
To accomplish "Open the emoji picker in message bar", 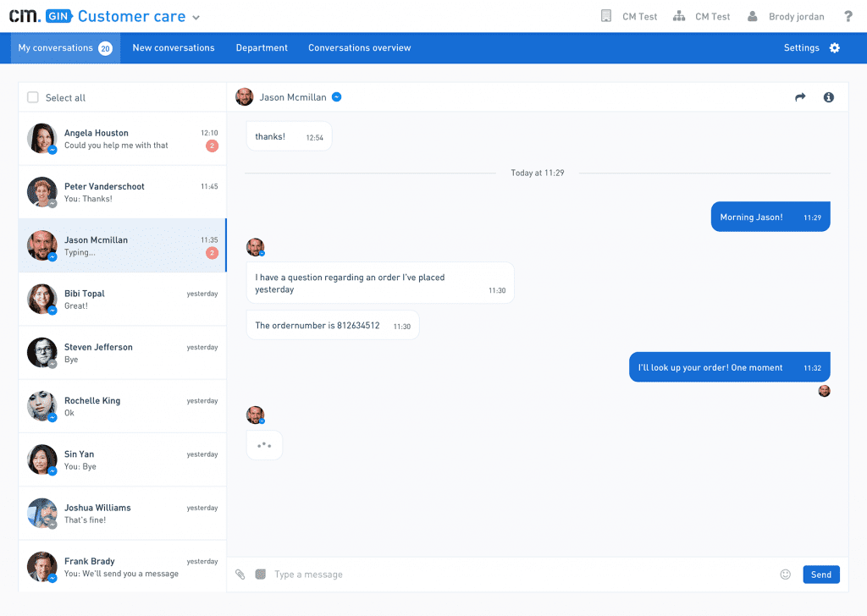I will click(x=785, y=574).
